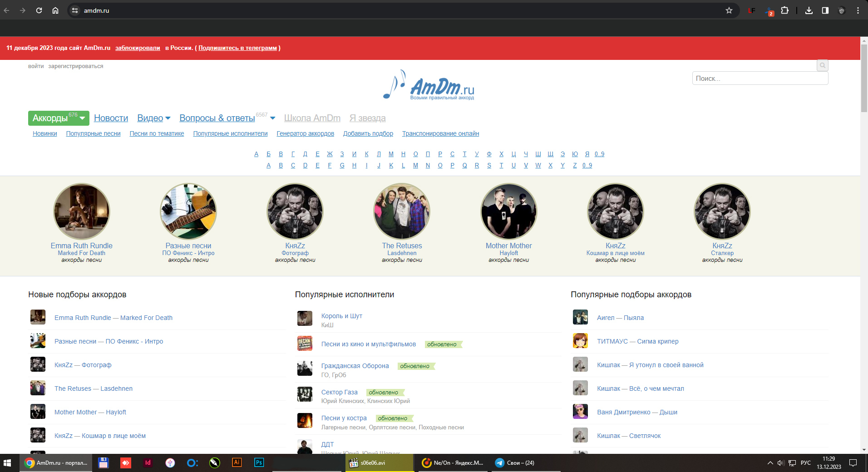
Task: Open InDesign from the taskbar
Action: coord(148,463)
